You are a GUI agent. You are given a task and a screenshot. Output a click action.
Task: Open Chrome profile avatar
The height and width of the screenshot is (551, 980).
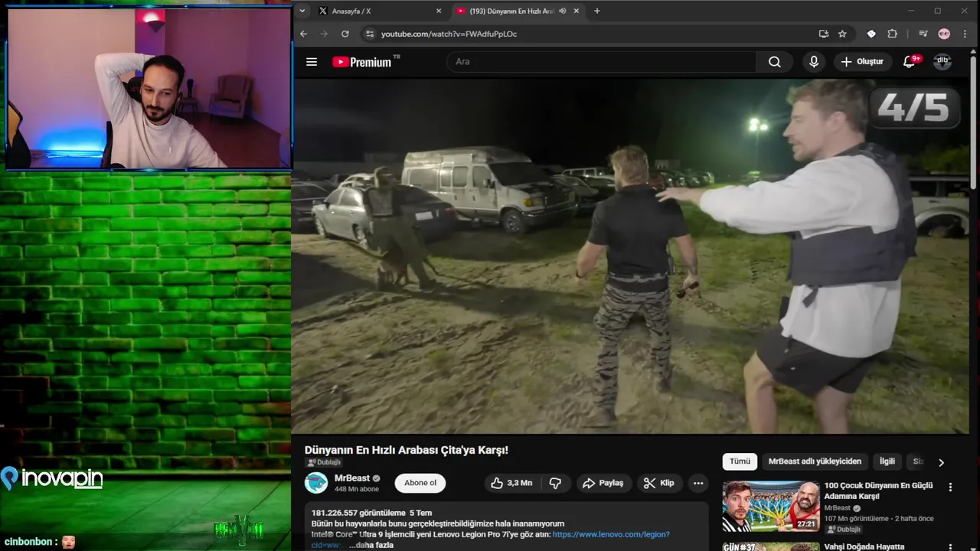click(x=944, y=34)
